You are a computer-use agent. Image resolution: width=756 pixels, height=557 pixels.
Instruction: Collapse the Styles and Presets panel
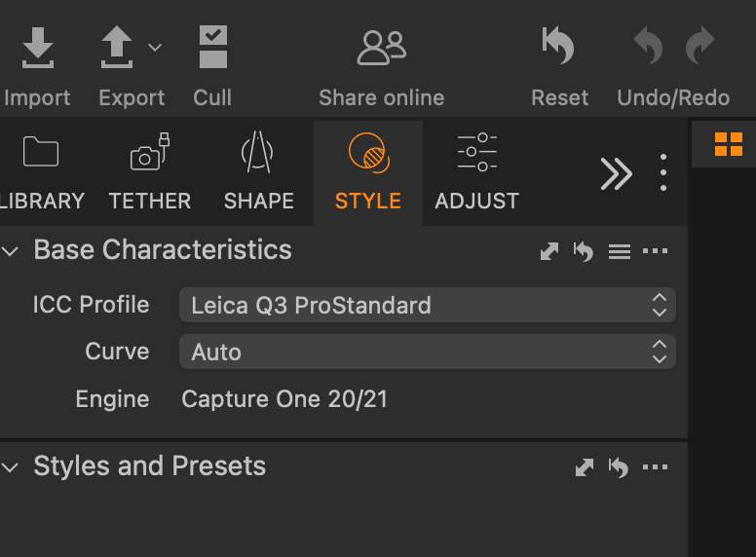[x=11, y=467]
